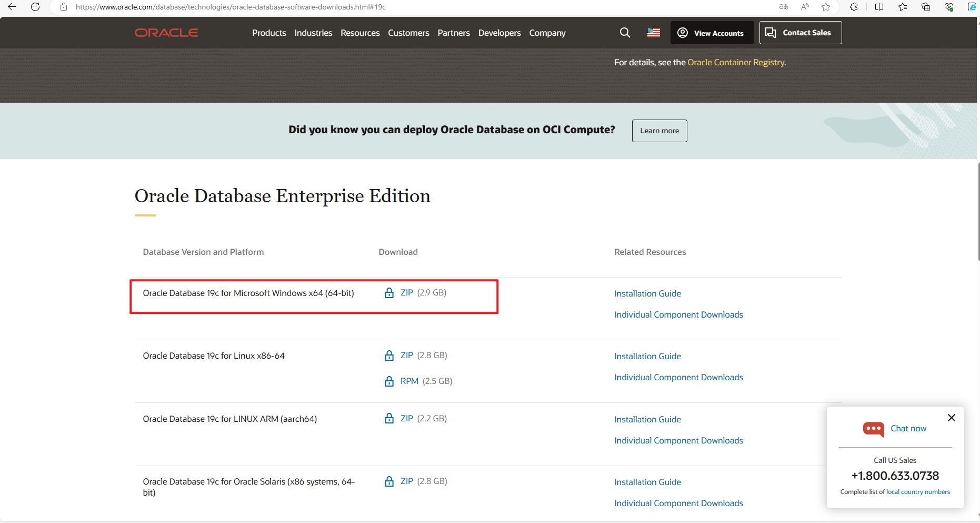The width and height of the screenshot is (980, 523).
Task: Activate the read aloud icon
Action: pos(805,7)
